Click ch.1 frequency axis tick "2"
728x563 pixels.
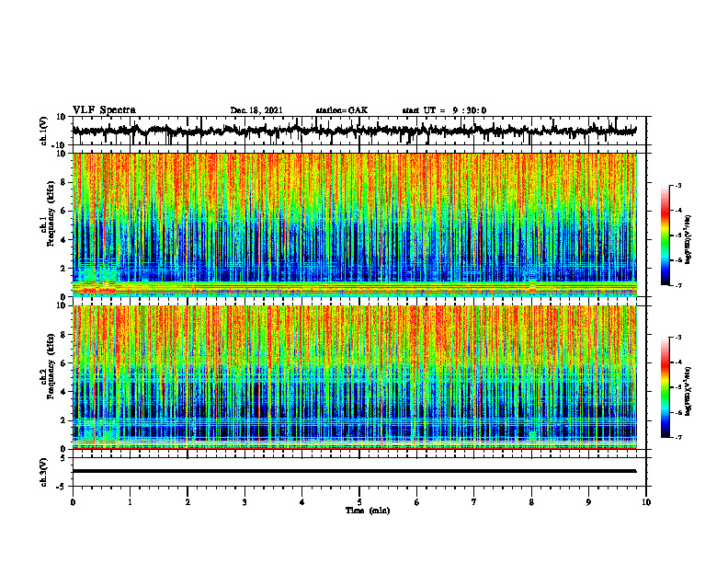click(x=64, y=269)
